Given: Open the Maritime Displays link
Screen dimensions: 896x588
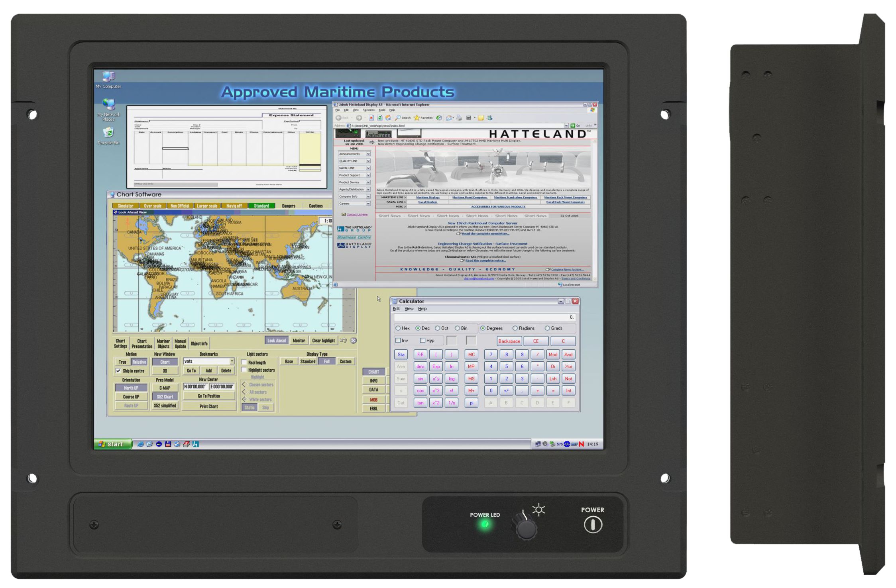Looking at the screenshot, I should [428, 197].
